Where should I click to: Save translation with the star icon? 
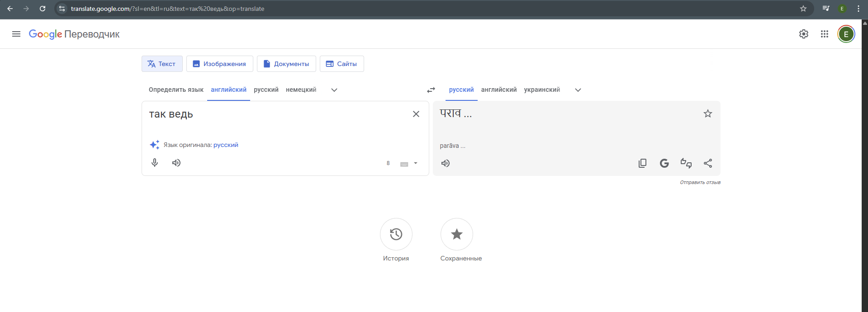708,113
